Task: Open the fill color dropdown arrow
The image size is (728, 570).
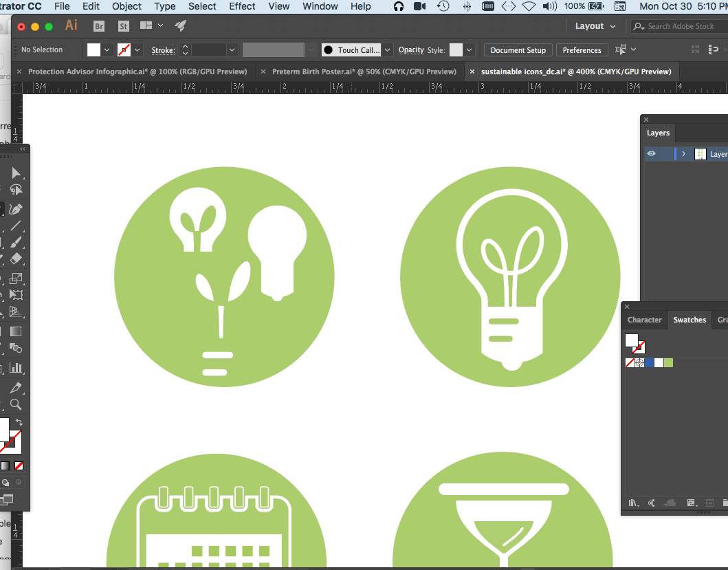Action: coord(107,50)
